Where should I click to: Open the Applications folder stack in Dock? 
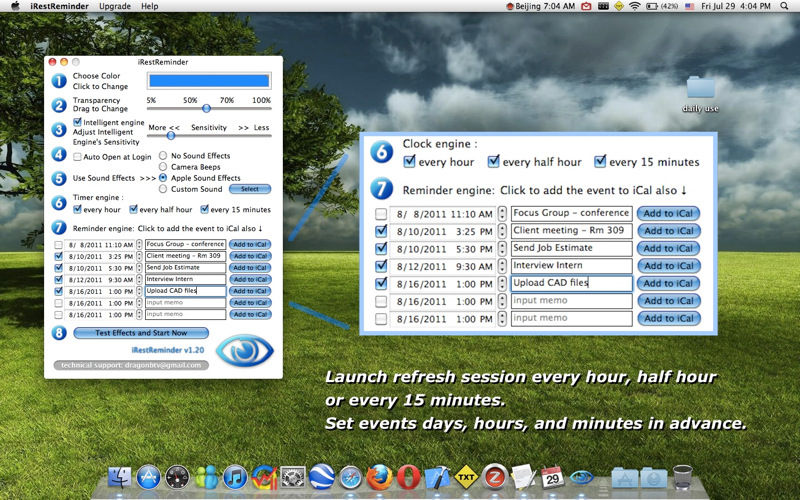[x=624, y=478]
